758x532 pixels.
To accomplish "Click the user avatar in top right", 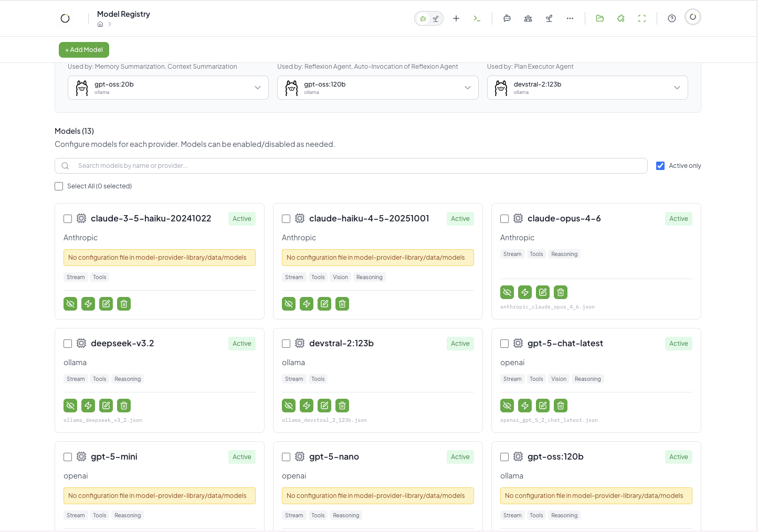I will [x=692, y=17].
